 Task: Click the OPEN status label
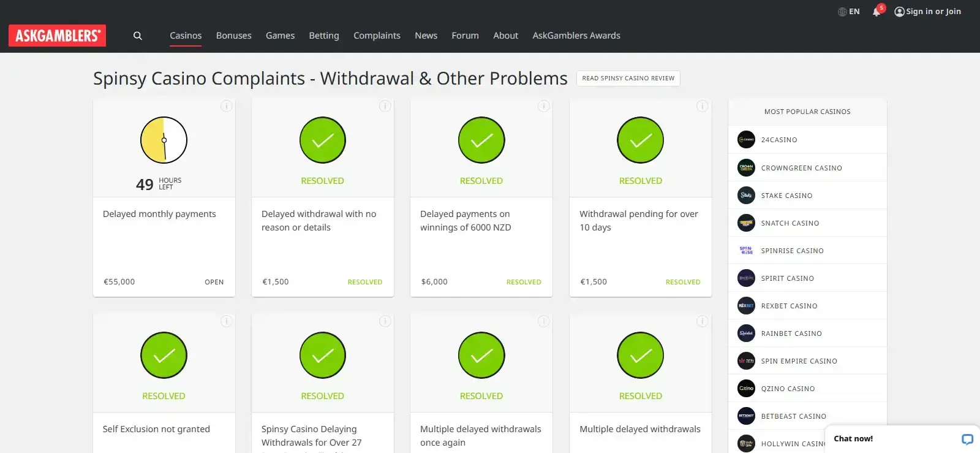point(214,282)
